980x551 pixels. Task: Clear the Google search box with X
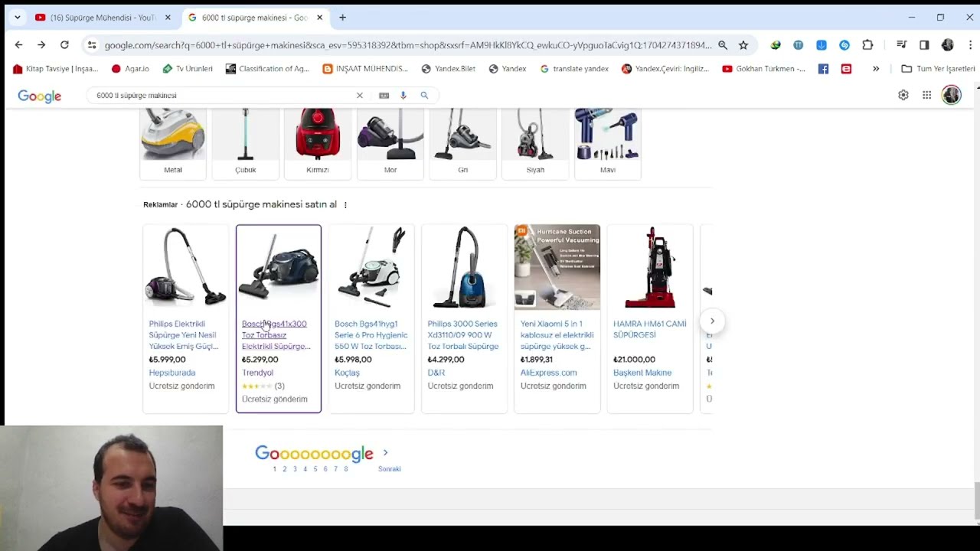click(x=360, y=96)
